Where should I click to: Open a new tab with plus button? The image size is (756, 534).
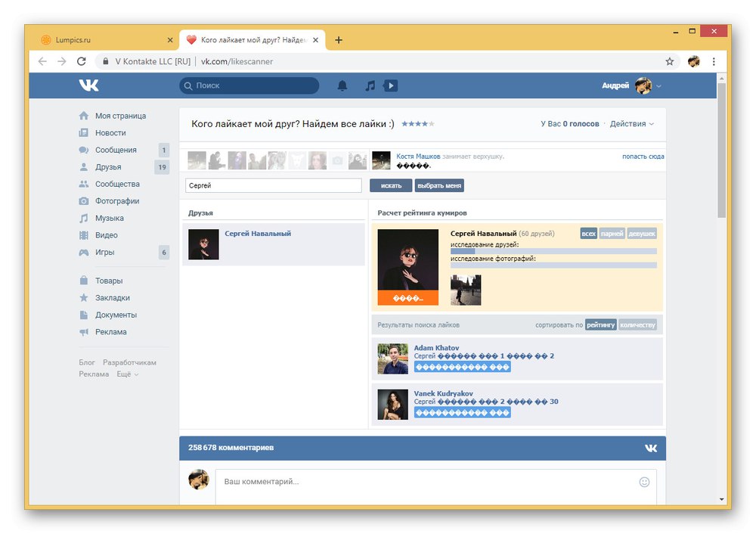[339, 40]
